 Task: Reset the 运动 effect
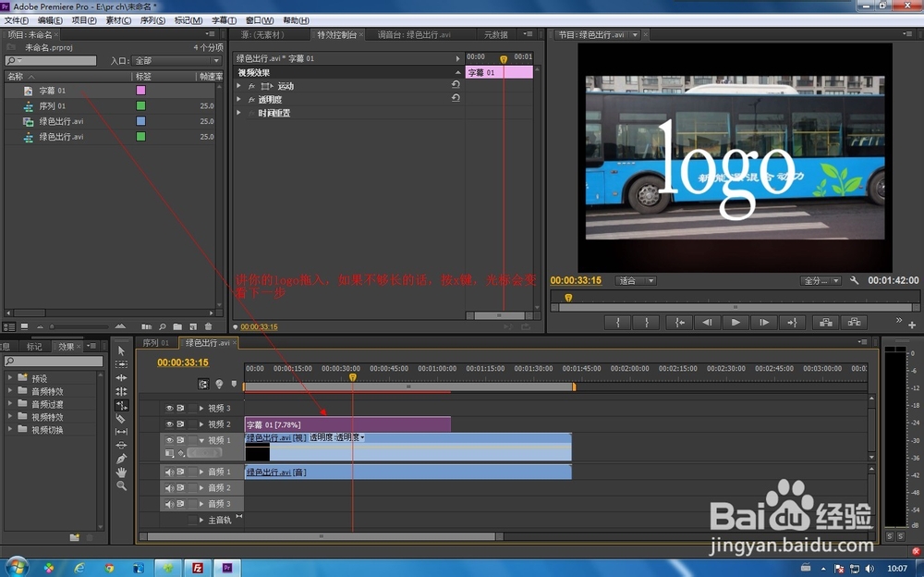[x=456, y=85]
